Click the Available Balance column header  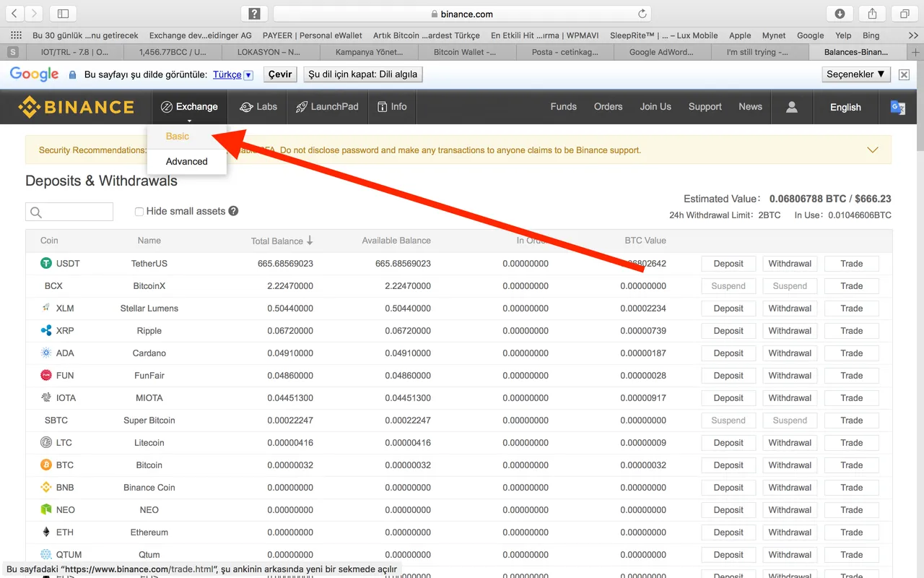(x=396, y=241)
